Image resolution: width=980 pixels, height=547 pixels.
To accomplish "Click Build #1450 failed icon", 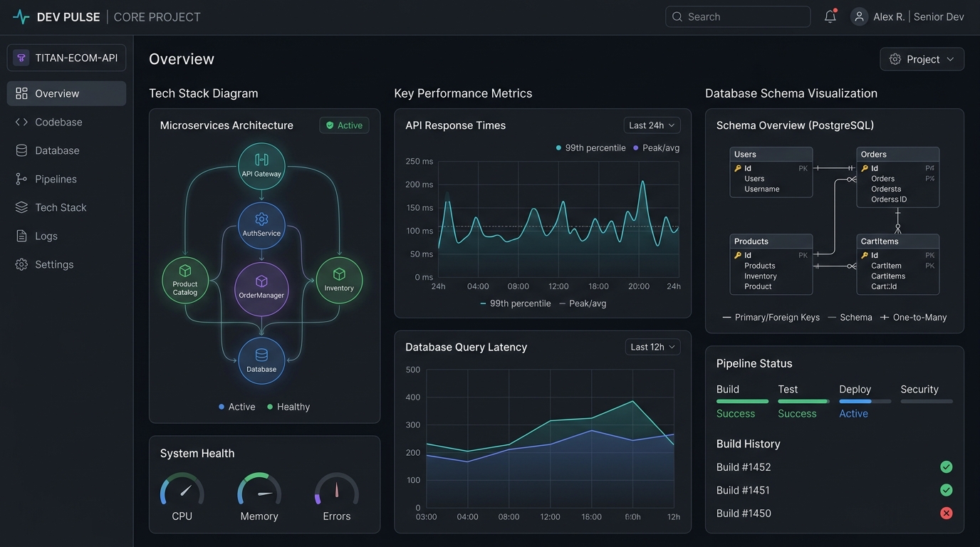I will click(x=946, y=513).
